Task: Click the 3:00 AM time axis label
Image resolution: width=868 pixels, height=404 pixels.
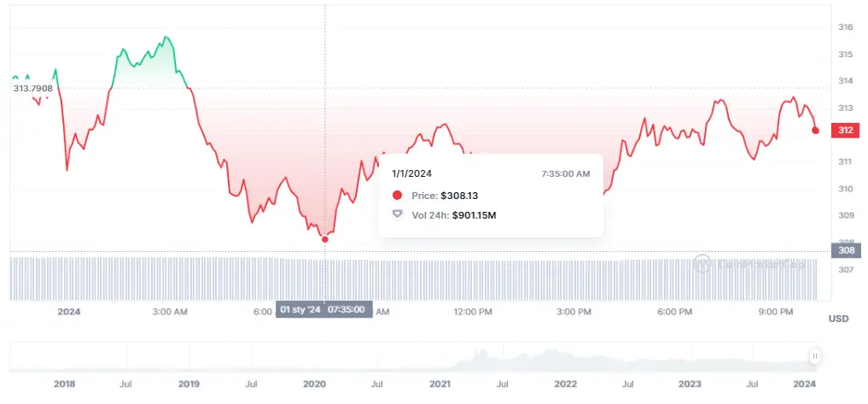Action: tap(170, 312)
